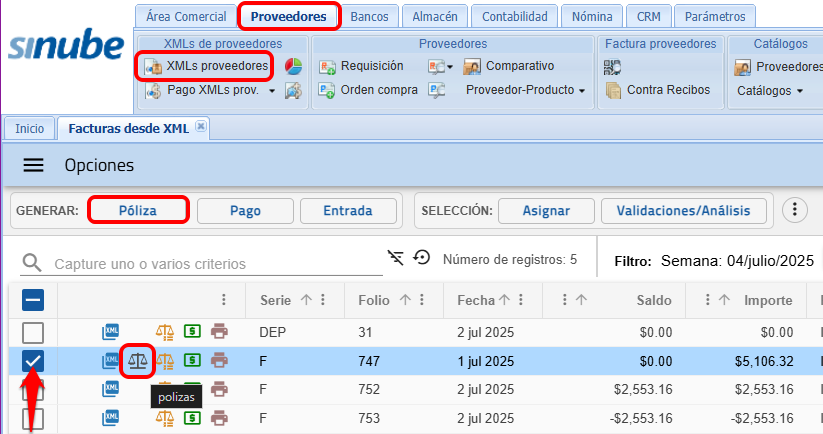Open XML icon for folio 31 row
823x434 pixels.
110,332
